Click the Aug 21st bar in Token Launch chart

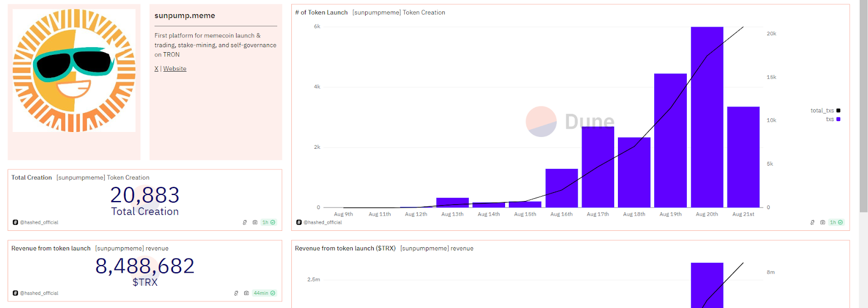point(743,157)
